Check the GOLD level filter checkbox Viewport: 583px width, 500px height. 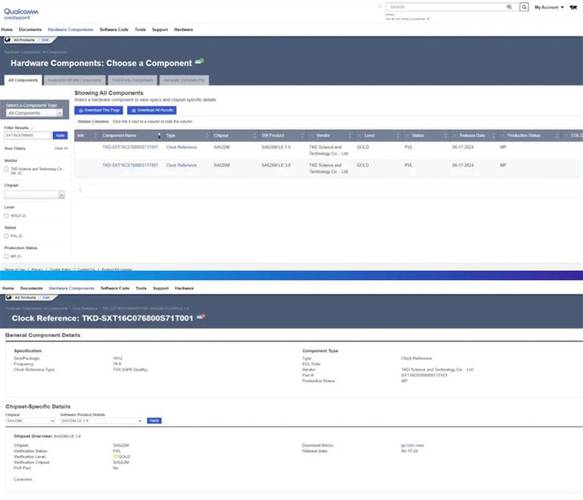click(6, 216)
